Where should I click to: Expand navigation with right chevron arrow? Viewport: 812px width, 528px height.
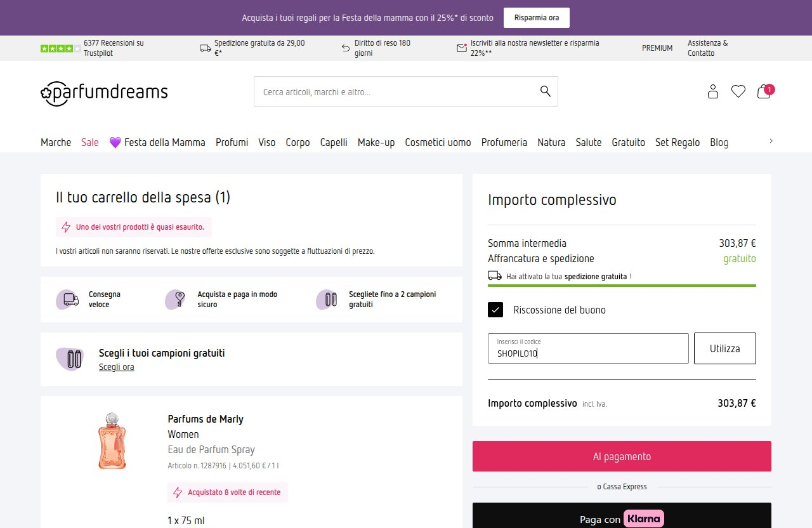point(771,141)
